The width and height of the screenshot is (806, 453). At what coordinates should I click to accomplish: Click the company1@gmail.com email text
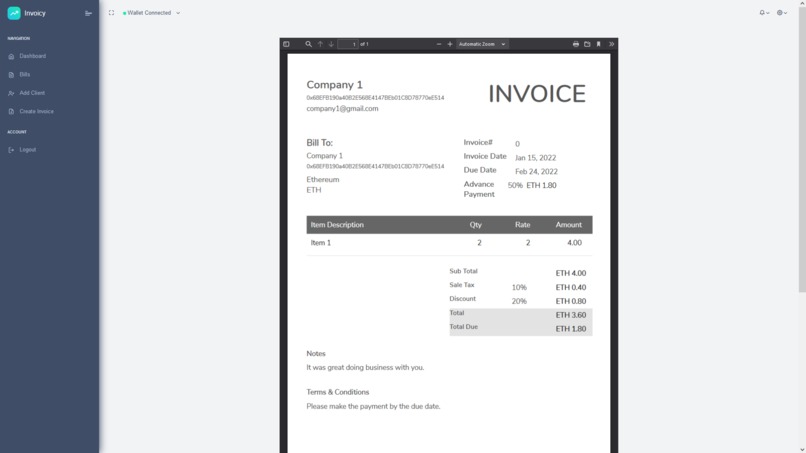point(342,108)
